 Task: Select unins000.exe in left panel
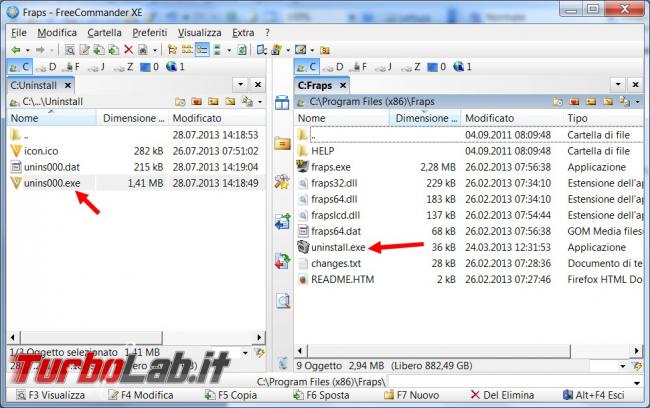coord(52,183)
